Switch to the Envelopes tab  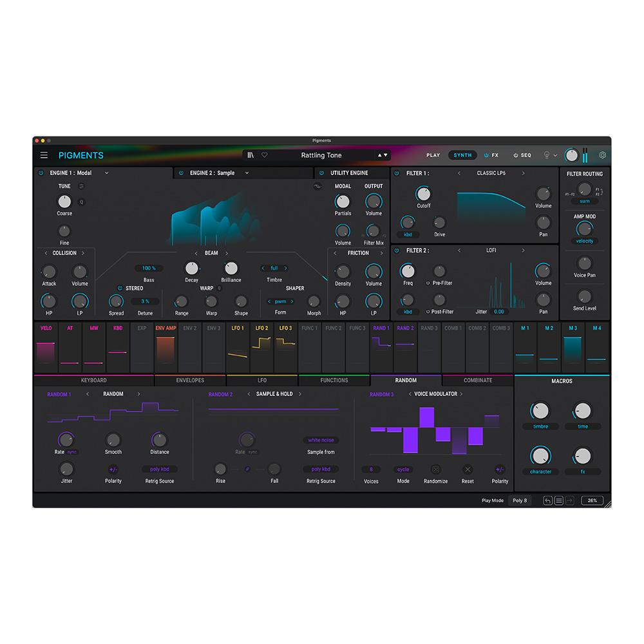tap(190, 381)
